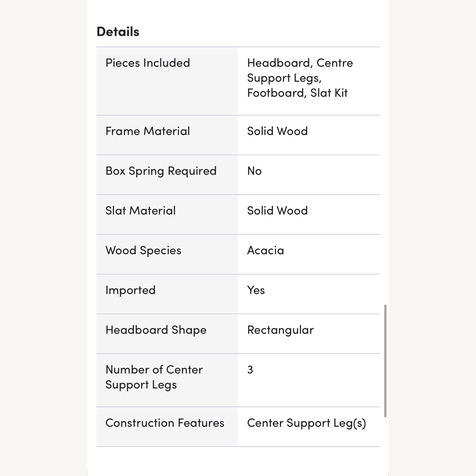Select the Slat Material row label

tap(140, 211)
